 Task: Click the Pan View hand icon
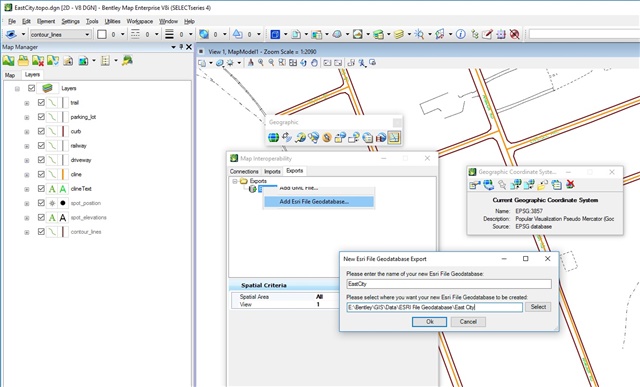pyautogui.click(x=314, y=62)
